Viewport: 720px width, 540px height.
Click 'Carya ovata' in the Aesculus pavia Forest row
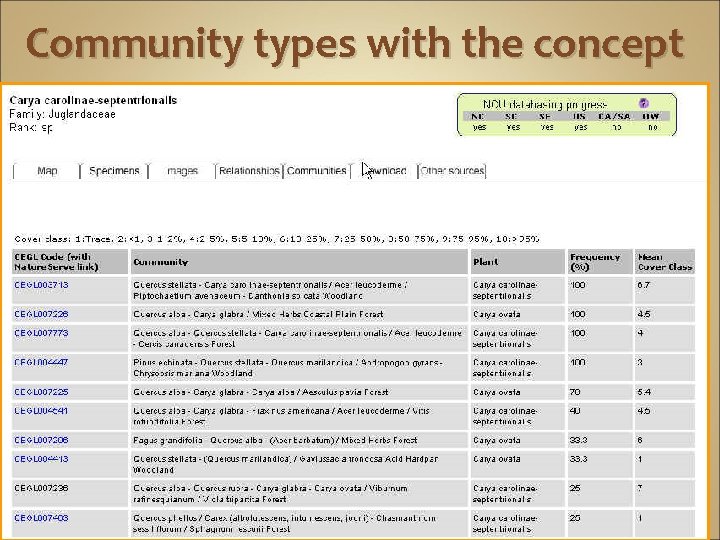(x=496, y=392)
